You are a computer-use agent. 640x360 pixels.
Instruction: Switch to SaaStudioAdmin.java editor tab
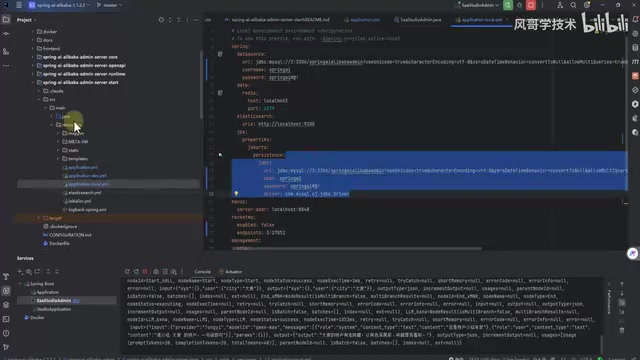click(x=418, y=20)
